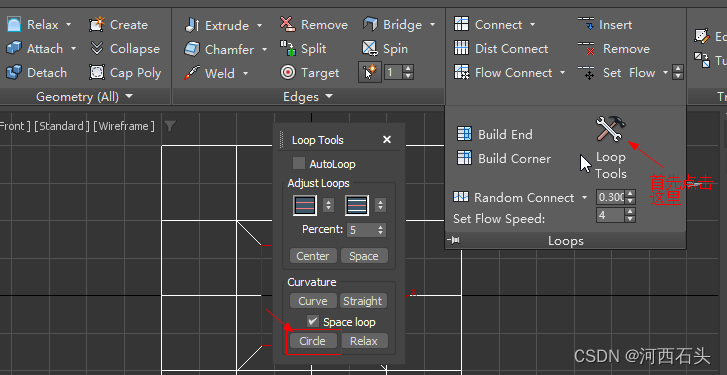The height and width of the screenshot is (375, 727).
Task: Click the Detach tool icon
Action: pyautogui.click(x=14, y=72)
